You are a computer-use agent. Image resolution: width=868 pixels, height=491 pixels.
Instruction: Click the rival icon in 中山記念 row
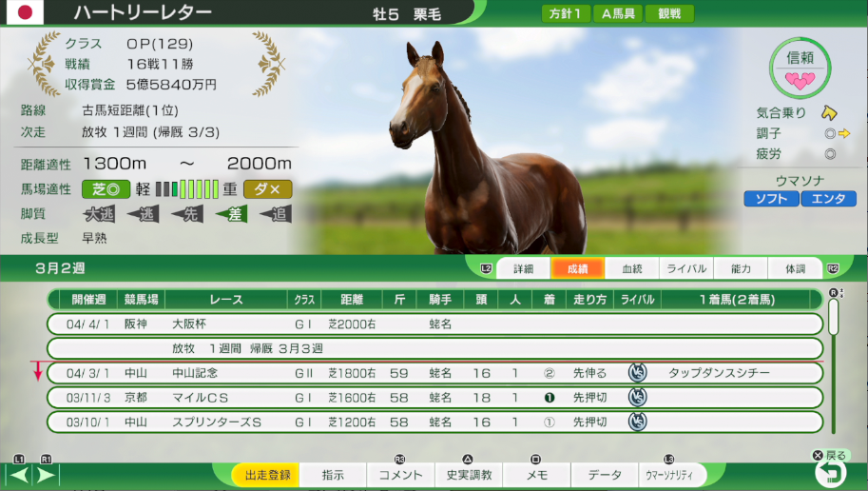[638, 373]
